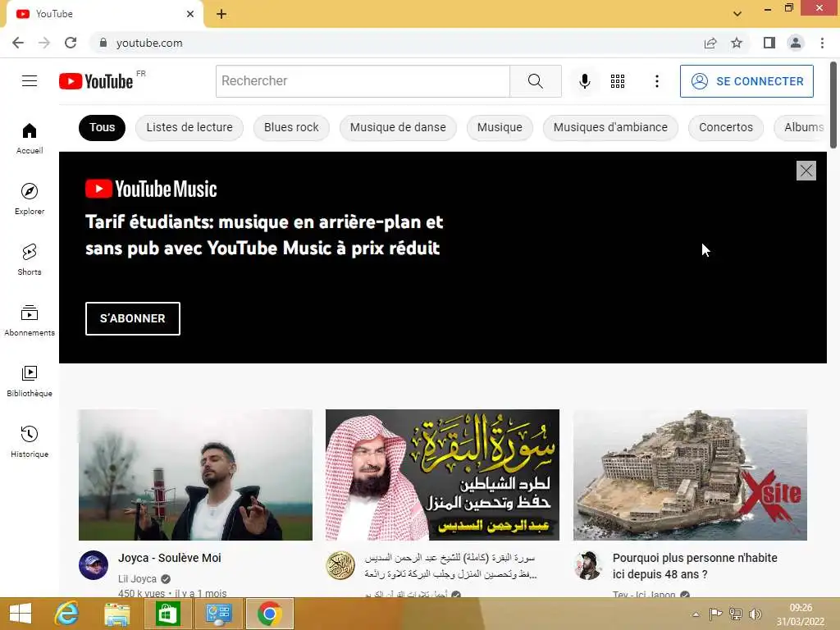Viewport: 840px width, 630px height.
Task: Open the abandoned island video thumbnail
Action: (x=690, y=475)
